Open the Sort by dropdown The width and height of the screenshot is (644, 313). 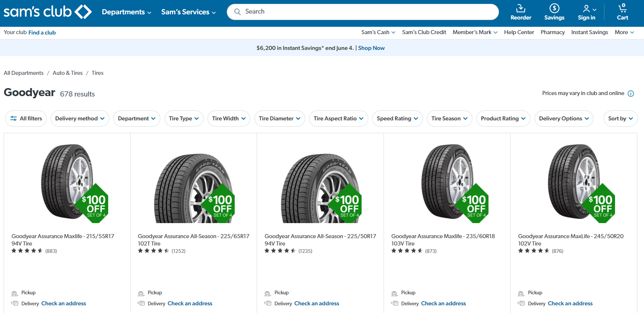coord(621,119)
